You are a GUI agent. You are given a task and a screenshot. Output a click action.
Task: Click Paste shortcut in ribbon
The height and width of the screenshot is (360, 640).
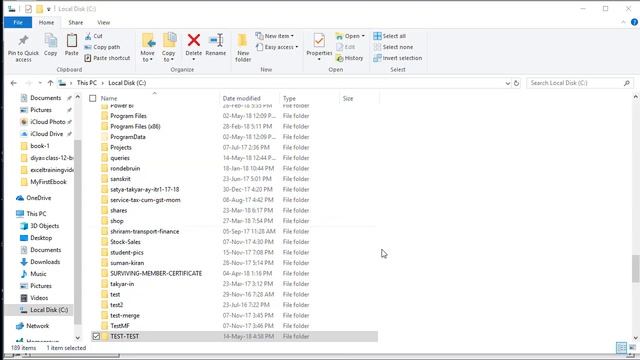point(107,58)
